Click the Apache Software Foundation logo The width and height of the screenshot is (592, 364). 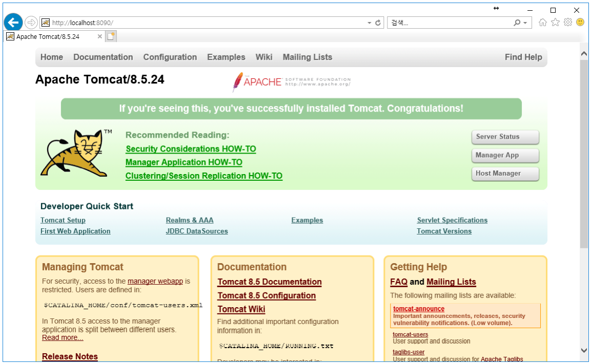tap(292, 81)
